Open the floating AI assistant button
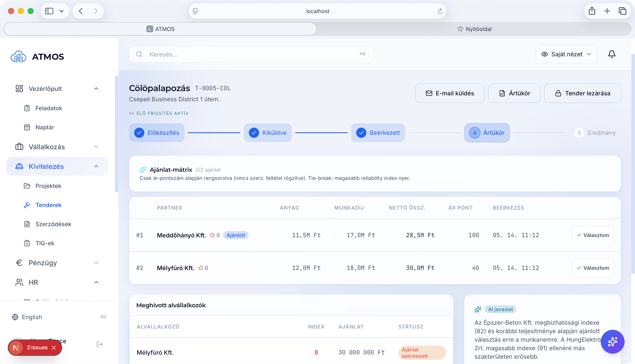 click(x=612, y=342)
